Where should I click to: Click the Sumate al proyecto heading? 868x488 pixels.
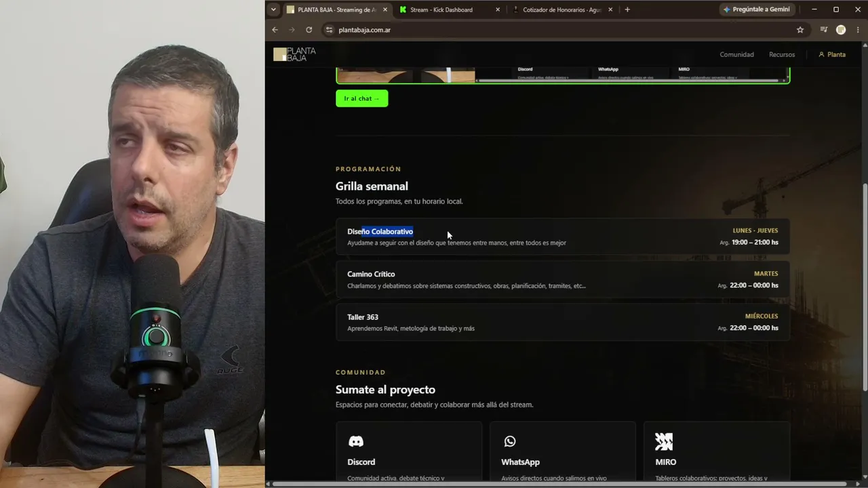pos(385,390)
